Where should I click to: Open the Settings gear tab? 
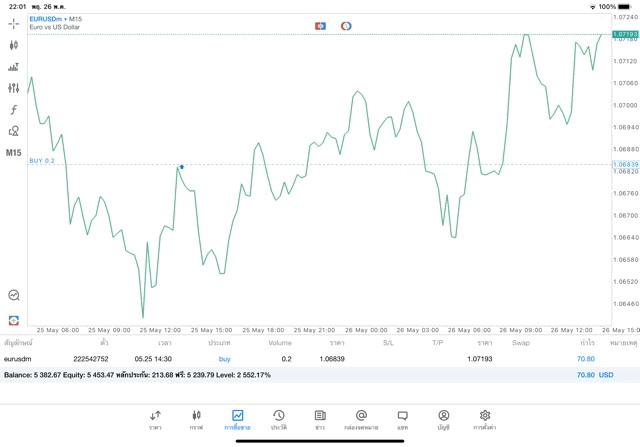point(485,418)
